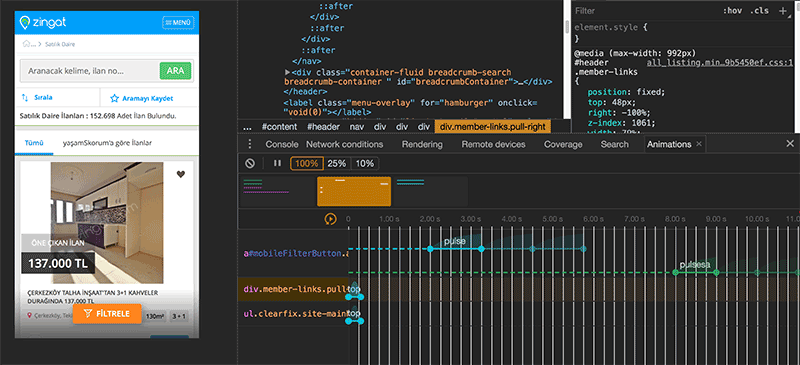Switch to the Console tab
800x365 pixels.
point(282,144)
